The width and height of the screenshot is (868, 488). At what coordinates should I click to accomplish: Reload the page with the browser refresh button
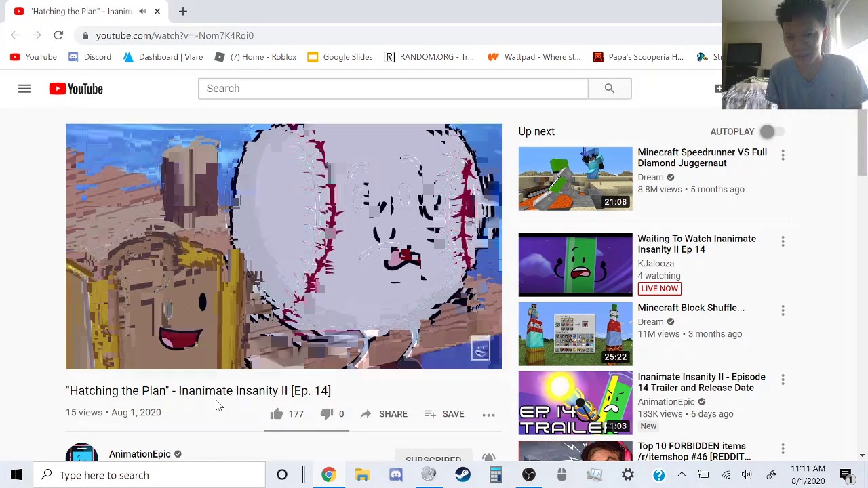coord(58,35)
